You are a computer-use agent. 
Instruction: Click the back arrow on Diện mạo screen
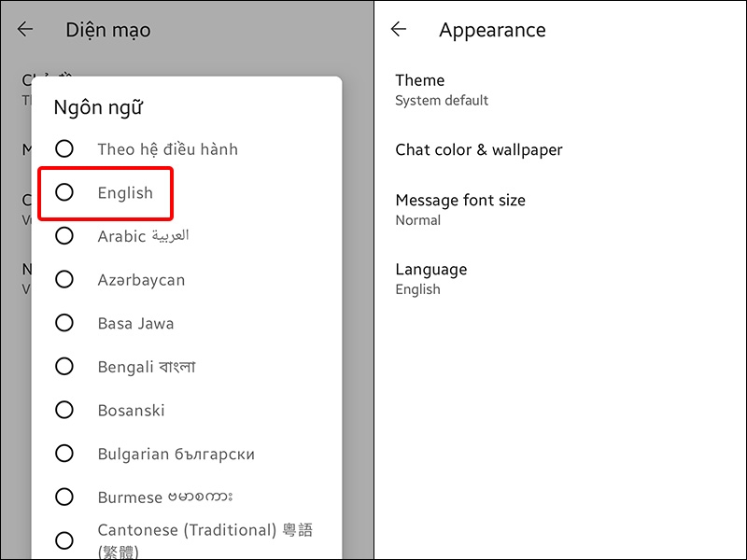pyautogui.click(x=25, y=29)
